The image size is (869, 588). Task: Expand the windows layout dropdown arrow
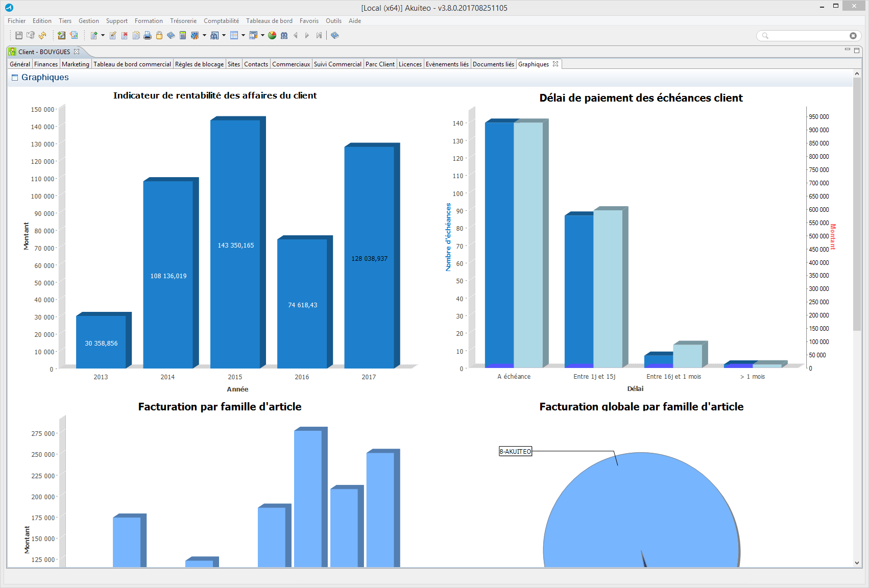262,35
